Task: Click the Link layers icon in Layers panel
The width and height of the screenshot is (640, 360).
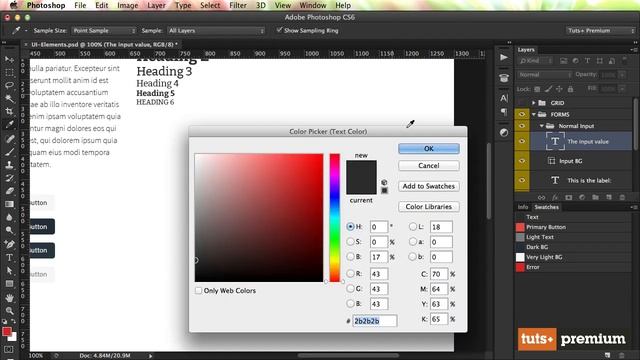Action: (542, 198)
